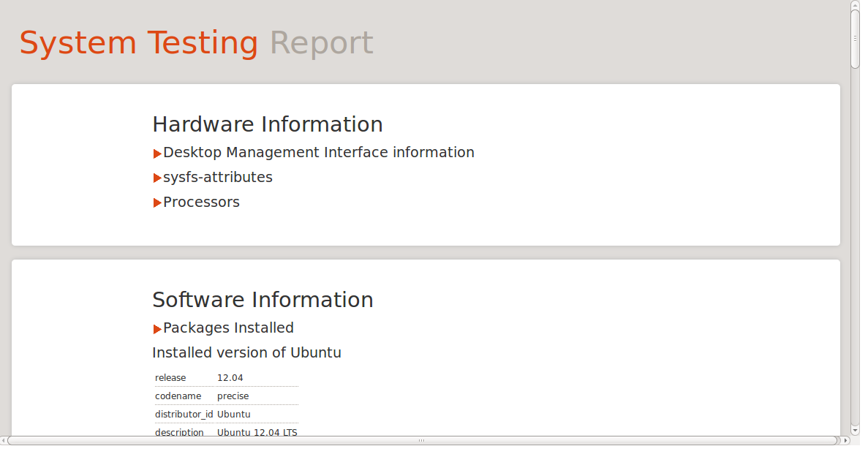
Task: Click the Hardware Information heading
Action: (x=267, y=124)
